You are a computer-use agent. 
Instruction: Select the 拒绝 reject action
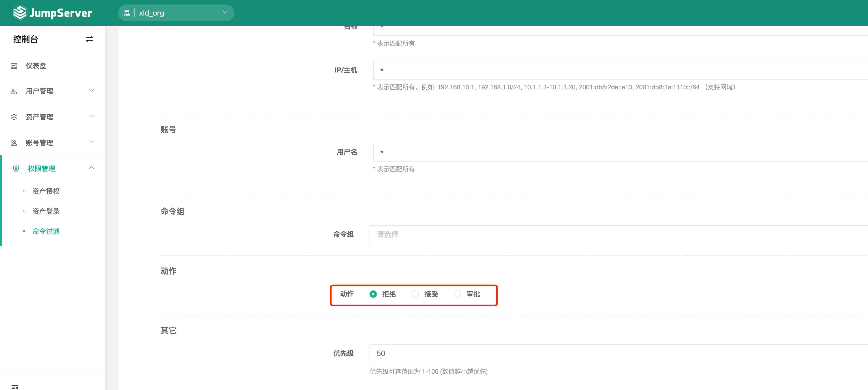(373, 294)
